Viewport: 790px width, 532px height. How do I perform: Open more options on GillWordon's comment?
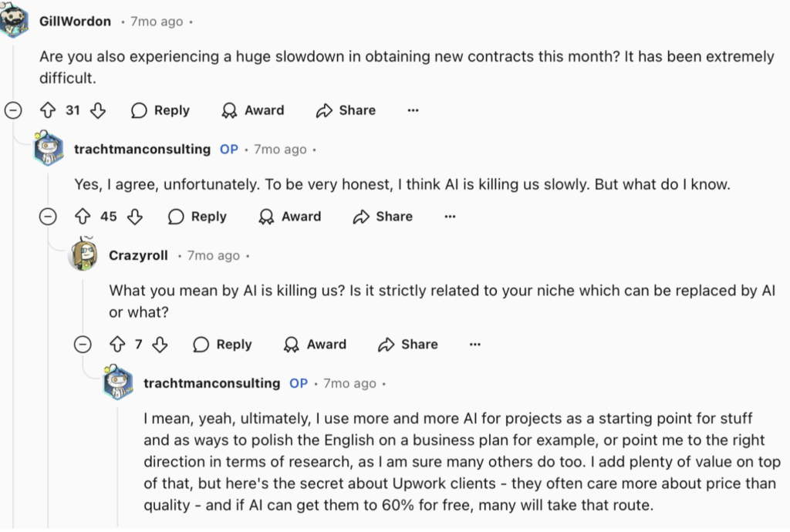[x=414, y=110]
